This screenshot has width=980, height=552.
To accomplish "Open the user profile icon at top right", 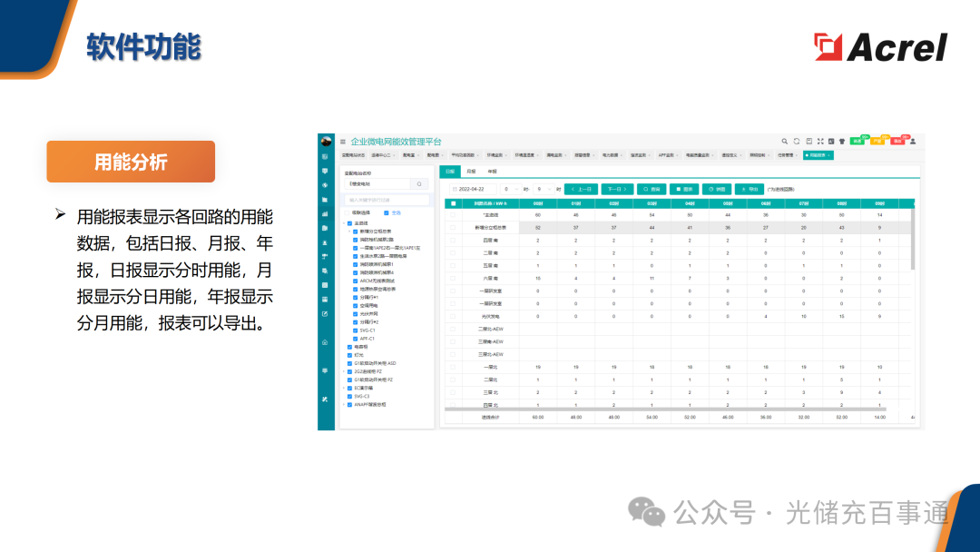I will click(913, 141).
